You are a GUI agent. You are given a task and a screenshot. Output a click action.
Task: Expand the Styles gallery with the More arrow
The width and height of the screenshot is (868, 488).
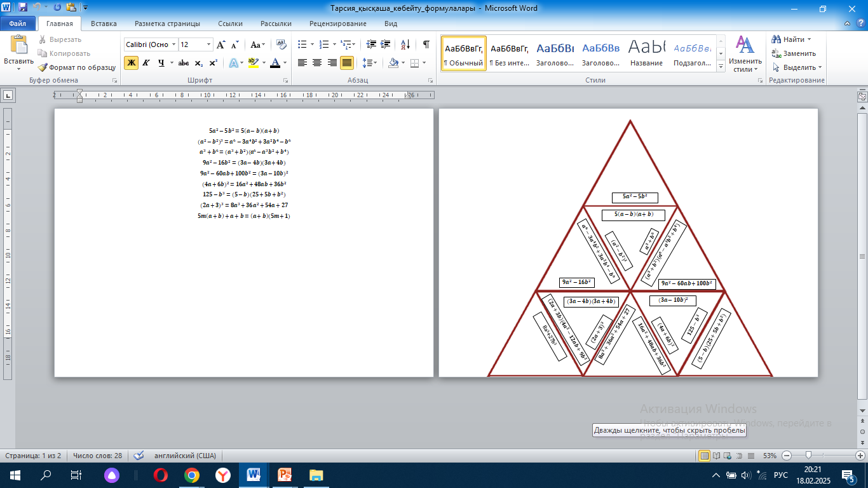tap(720, 67)
